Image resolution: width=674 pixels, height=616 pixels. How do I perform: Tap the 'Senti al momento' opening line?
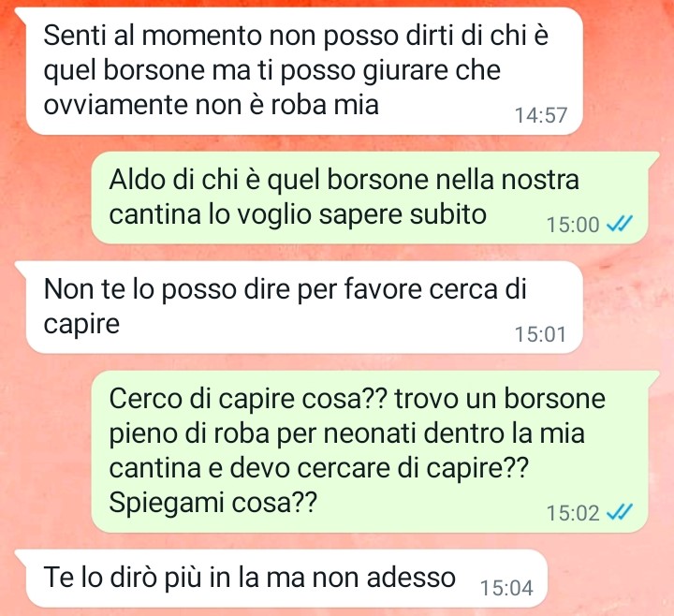296,36
